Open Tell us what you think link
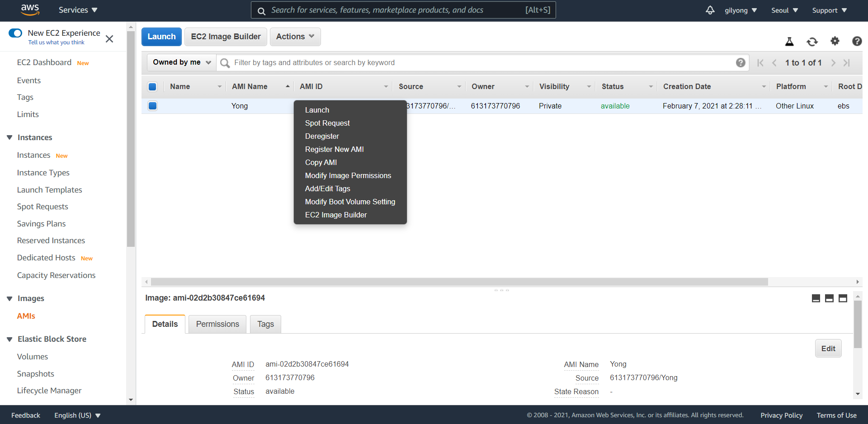Viewport: 868px width, 424px height. (x=56, y=42)
